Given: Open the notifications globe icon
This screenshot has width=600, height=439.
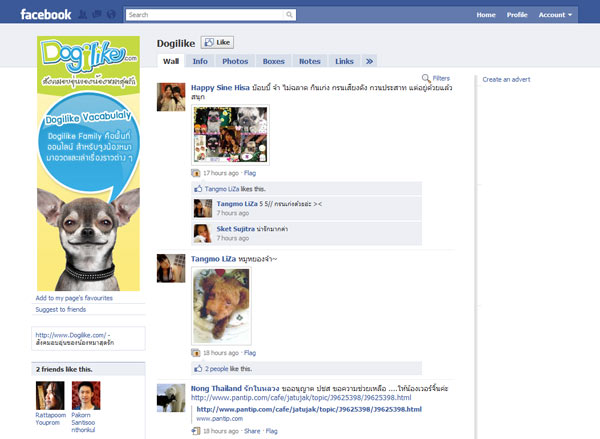Looking at the screenshot, I should pos(111,15).
